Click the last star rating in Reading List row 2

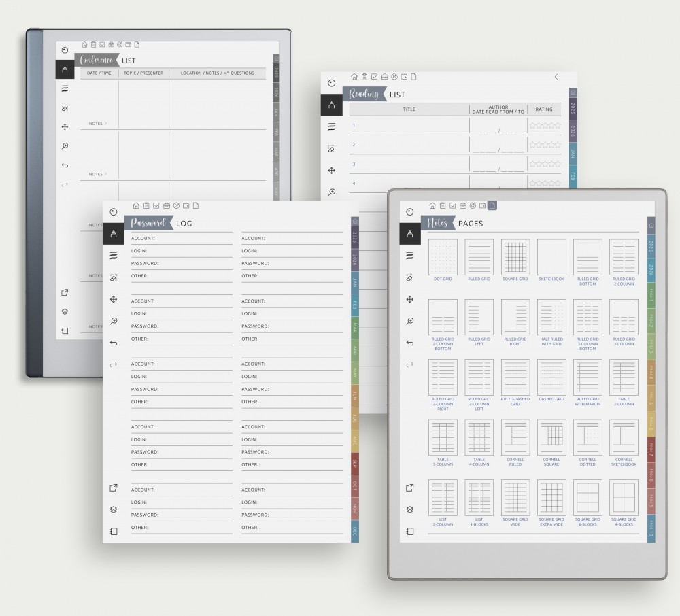[x=558, y=145]
